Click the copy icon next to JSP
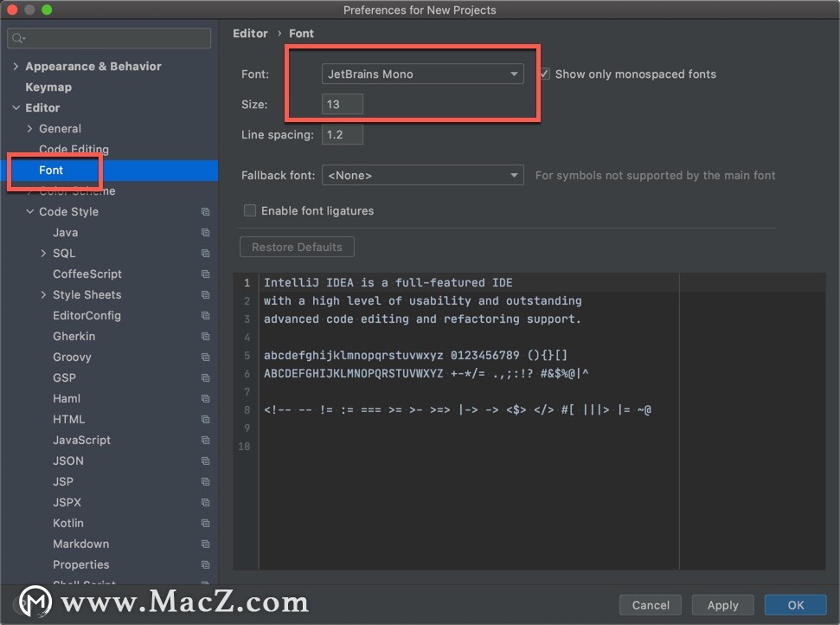The image size is (840, 625). [205, 482]
